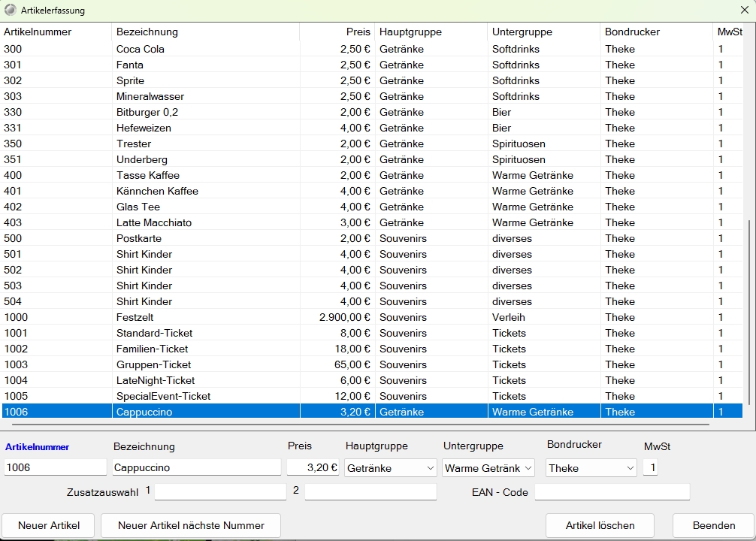This screenshot has width=756, height=541.
Task: Select the LateNight-Ticket row
Action: click(372, 380)
